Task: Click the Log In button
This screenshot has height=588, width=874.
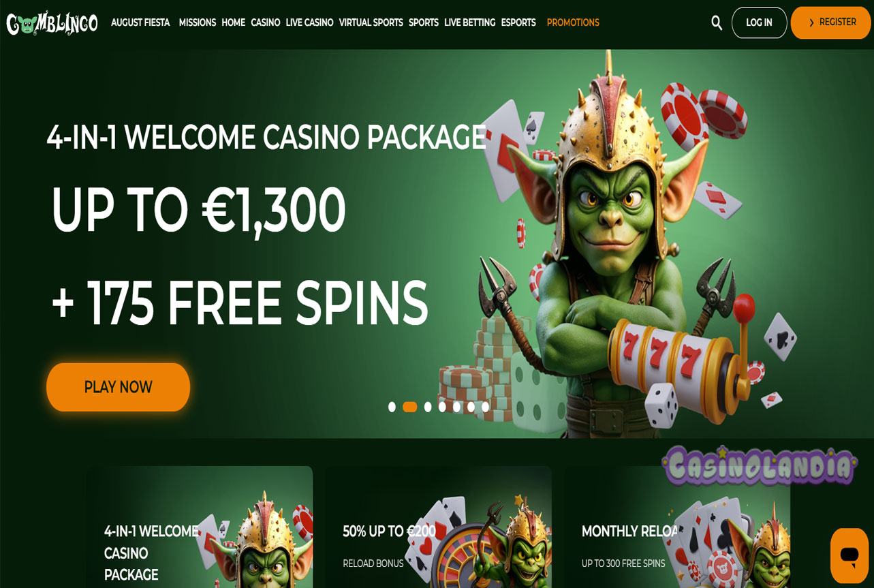Action: 759,22
